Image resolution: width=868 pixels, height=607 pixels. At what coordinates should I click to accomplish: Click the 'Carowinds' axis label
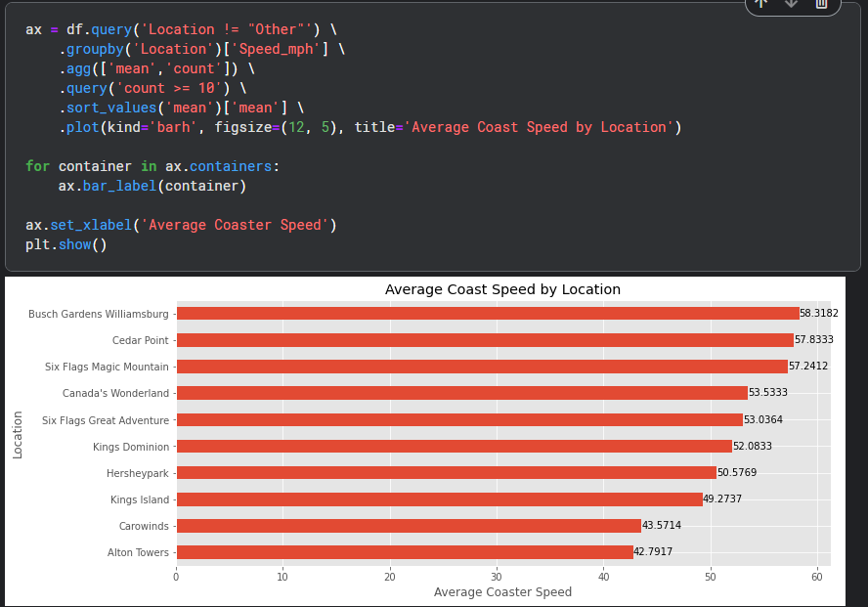click(144, 526)
